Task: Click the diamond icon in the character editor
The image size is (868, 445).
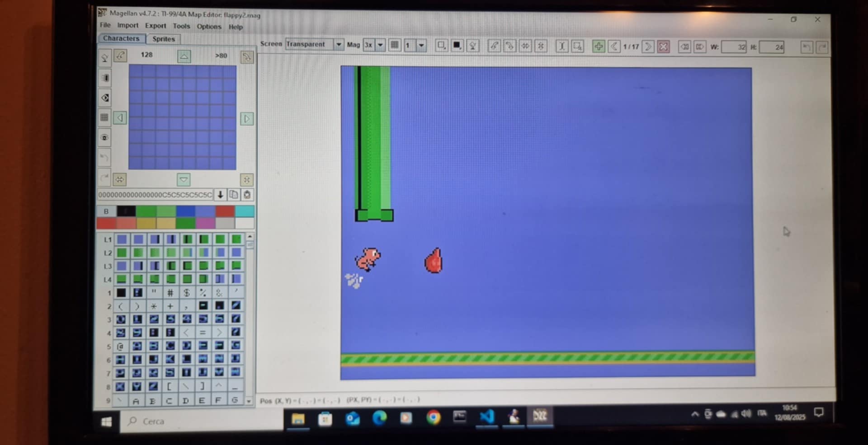Action: pos(104,98)
